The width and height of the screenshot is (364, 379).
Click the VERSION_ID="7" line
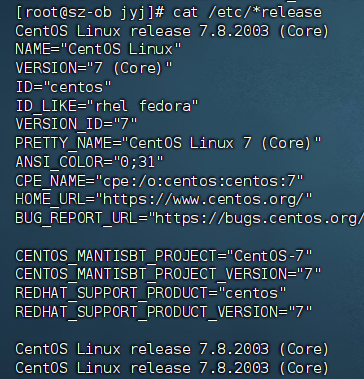(76, 124)
